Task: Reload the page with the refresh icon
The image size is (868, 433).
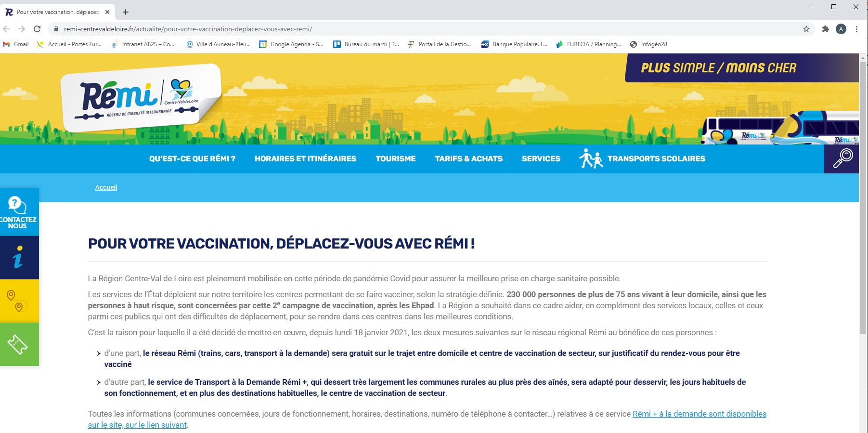Action: (x=37, y=29)
